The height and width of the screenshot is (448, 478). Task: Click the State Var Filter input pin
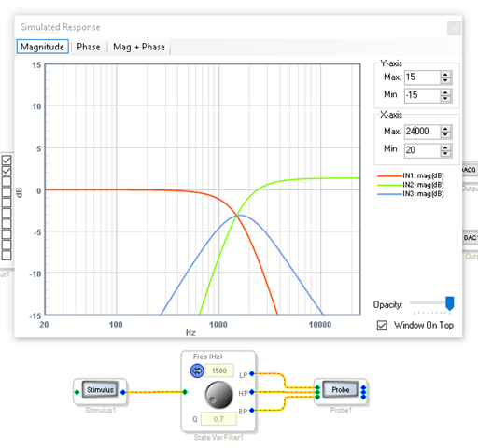[x=185, y=392]
